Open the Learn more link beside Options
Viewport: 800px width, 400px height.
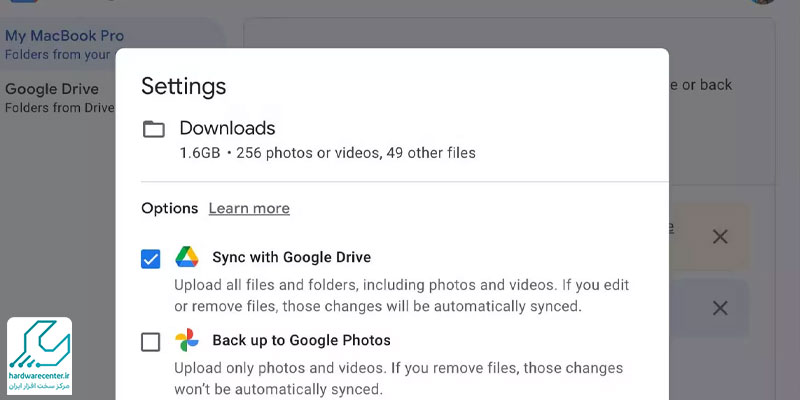coord(249,208)
